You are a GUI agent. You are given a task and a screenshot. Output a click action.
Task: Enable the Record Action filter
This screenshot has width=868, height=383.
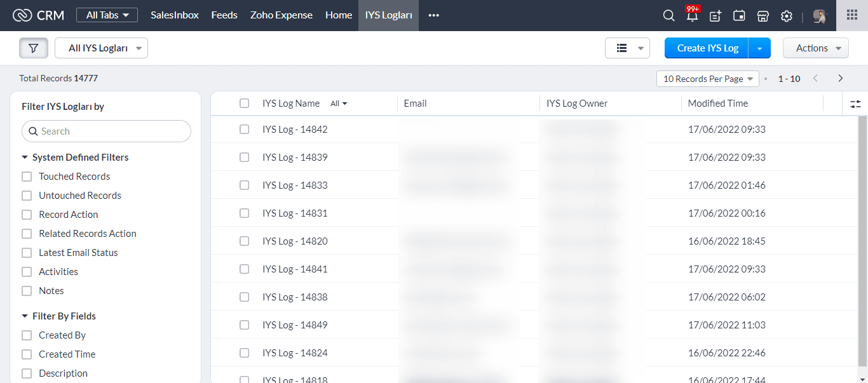tap(27, 215)
